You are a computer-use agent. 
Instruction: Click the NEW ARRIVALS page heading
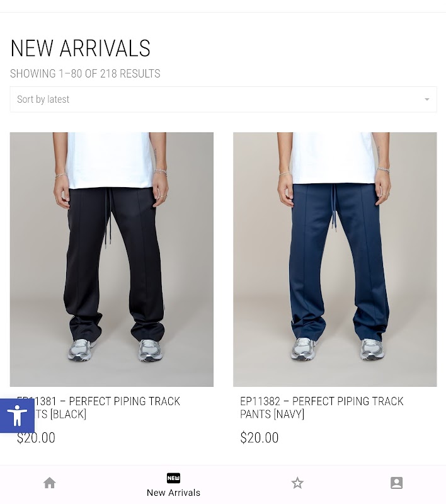pyautogui.click(x=81, y=49)
